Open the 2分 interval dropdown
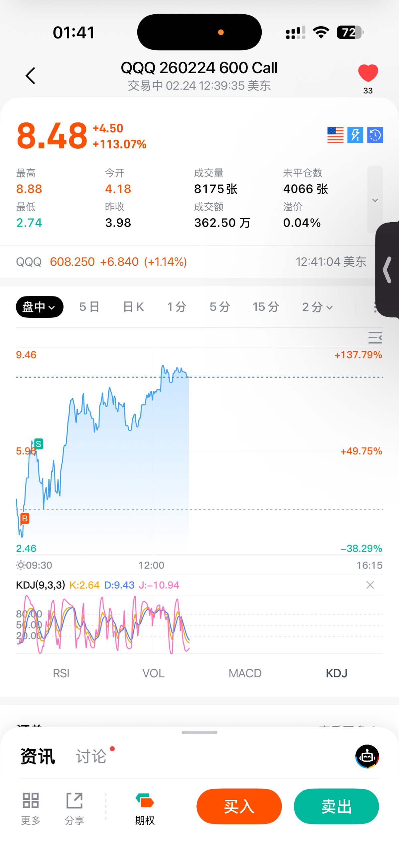The width and height of the screenshot is (399, 868). coord(317,307)
